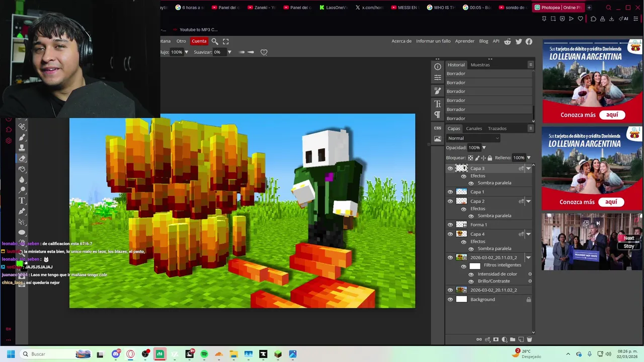Hide the Capa 3 layer
644x362 pixels.
pyautogui.click(x=450, y=168)
